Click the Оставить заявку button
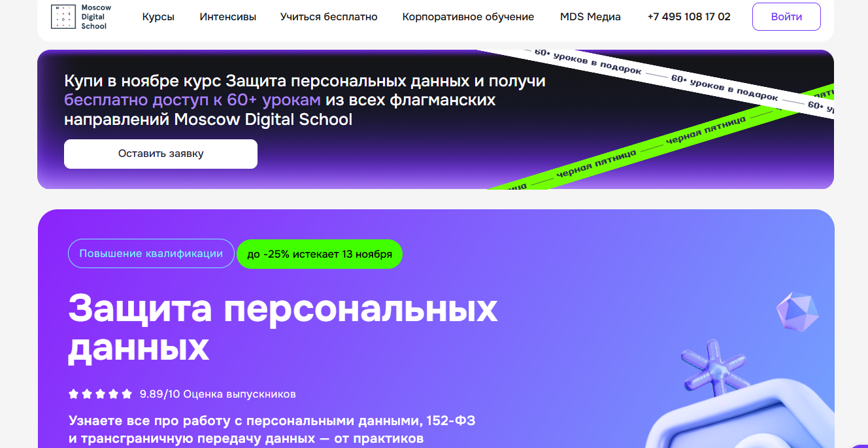 pos(161,154)
